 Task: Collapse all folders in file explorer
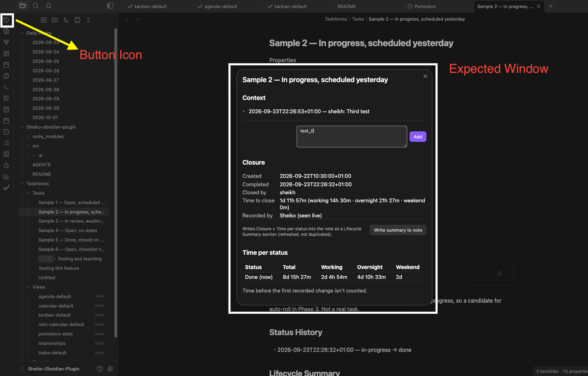88,20
